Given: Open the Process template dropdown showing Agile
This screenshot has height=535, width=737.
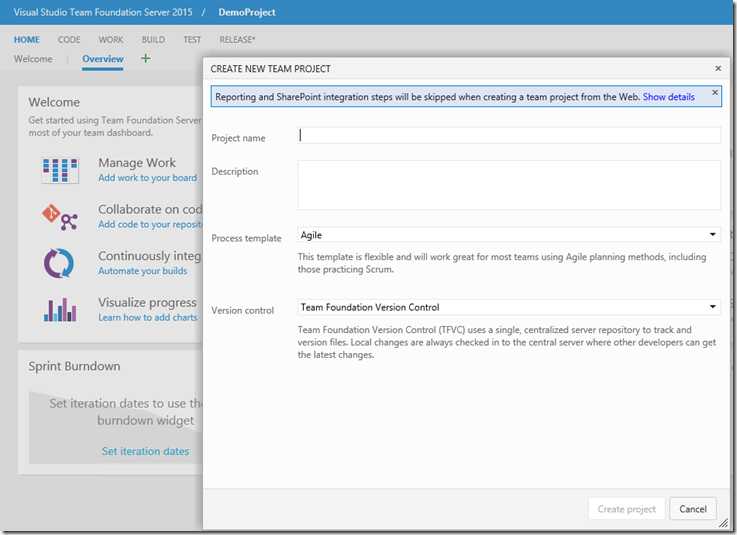Looking at the screenshot, I should point(509,235).
